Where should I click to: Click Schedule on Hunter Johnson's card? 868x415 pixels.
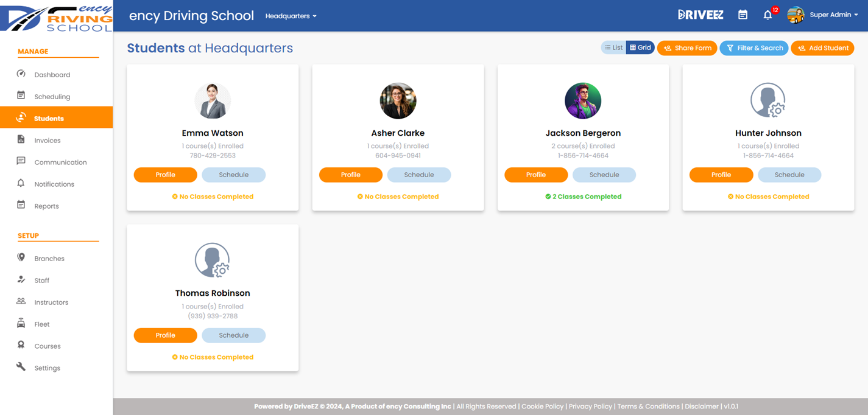point(789,175)
